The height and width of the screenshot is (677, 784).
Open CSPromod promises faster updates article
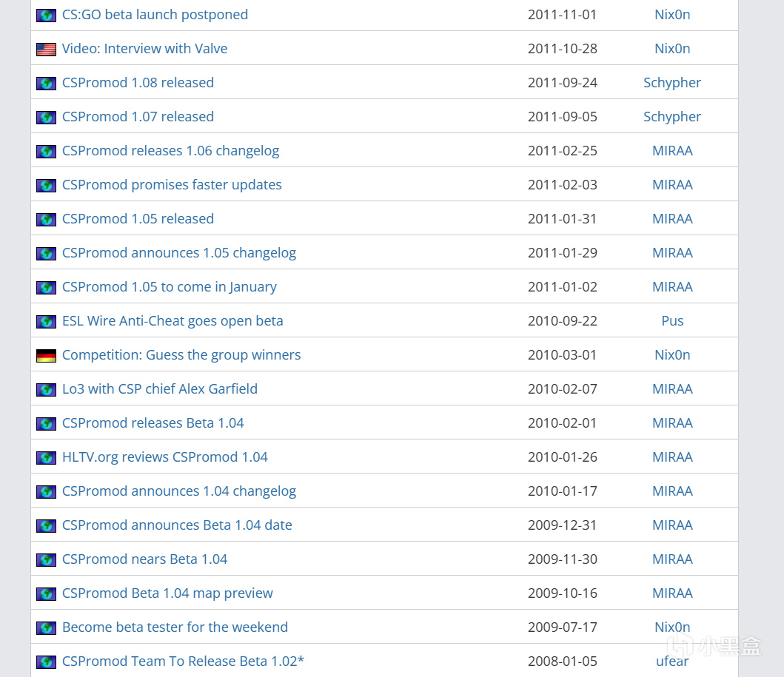click(x=172, y=185)
